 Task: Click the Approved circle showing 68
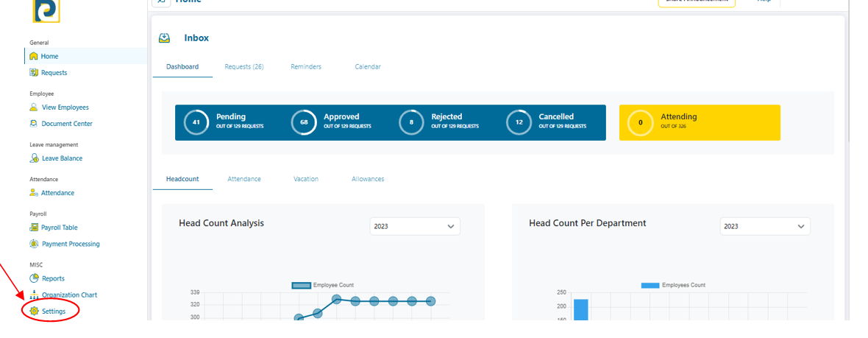(x=304, y=122)
